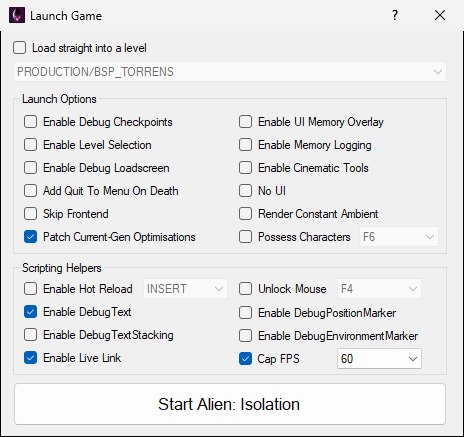Open the F4 key dropdown for Unlock Mouse
This screenshot has height=437, width=464.
[x=379, y=289]
